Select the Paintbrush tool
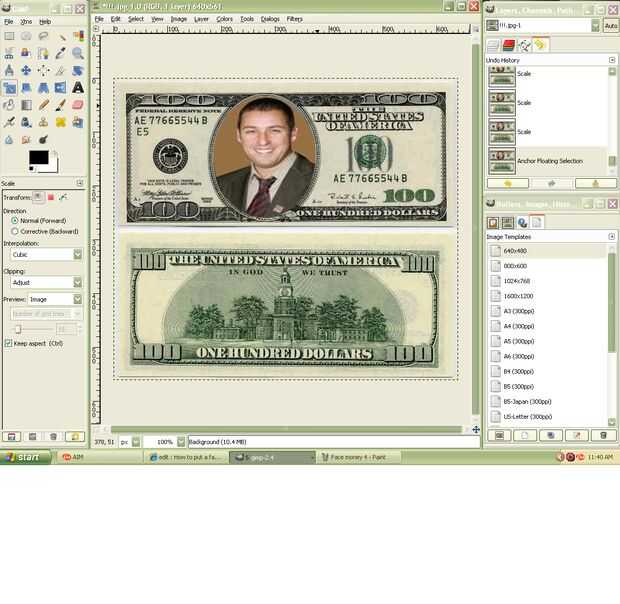 click(60, 105)
